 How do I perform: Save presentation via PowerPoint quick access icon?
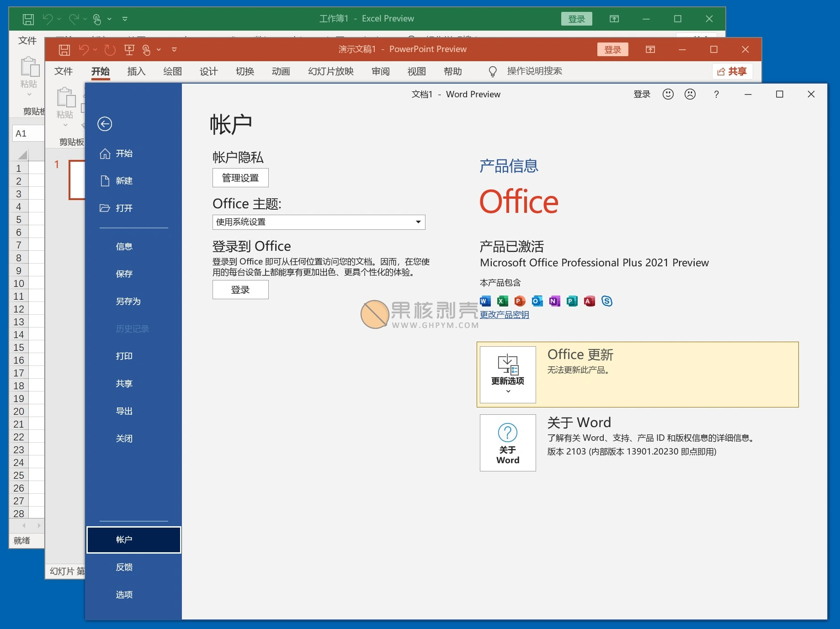point(64,49)
